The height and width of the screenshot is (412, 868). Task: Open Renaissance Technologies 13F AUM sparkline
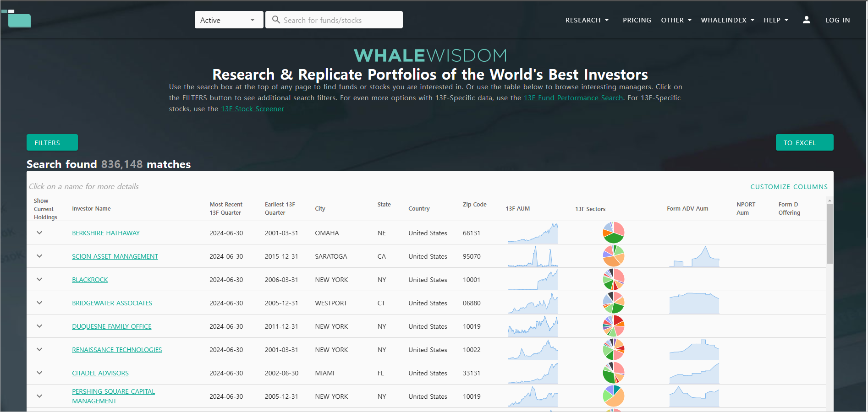click(533, 350)
